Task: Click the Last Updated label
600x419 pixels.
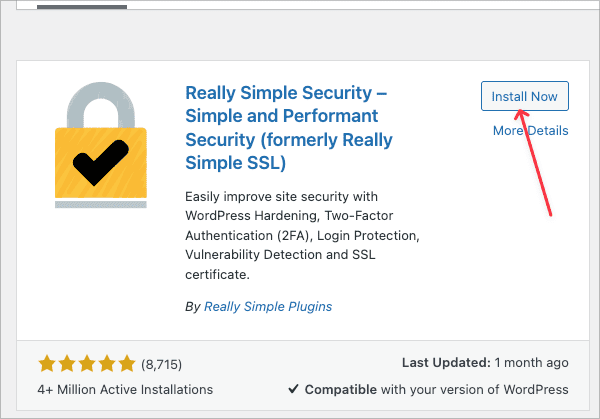Action: coord(444,364)
